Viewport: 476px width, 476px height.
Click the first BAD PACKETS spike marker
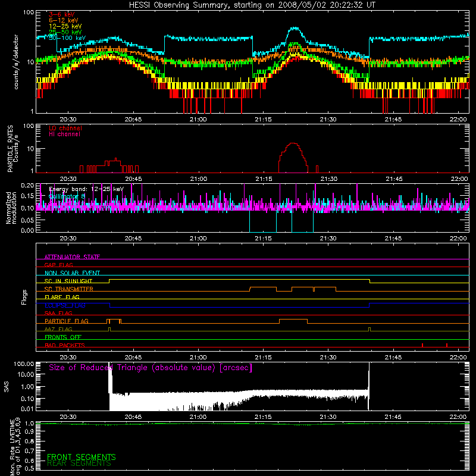tap(422, 345)
